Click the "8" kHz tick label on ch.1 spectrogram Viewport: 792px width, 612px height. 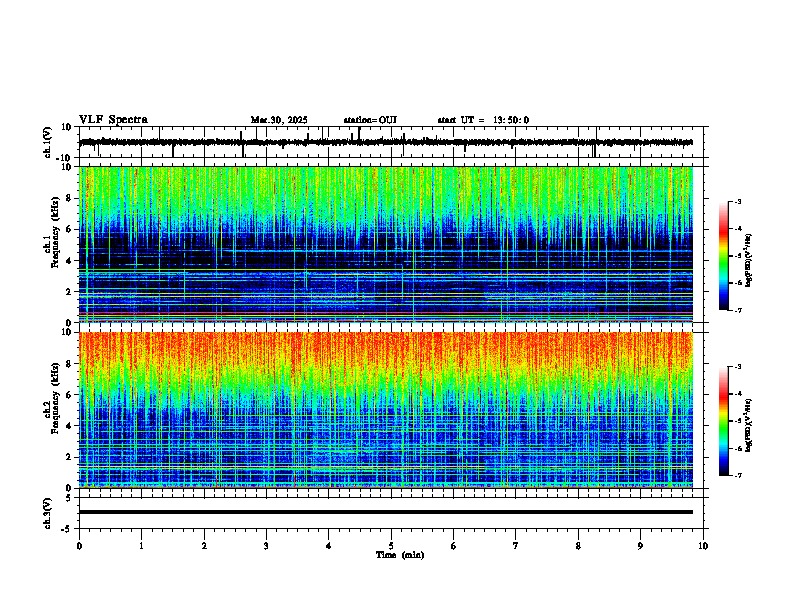pyautogui.click(x=69, y=198)
